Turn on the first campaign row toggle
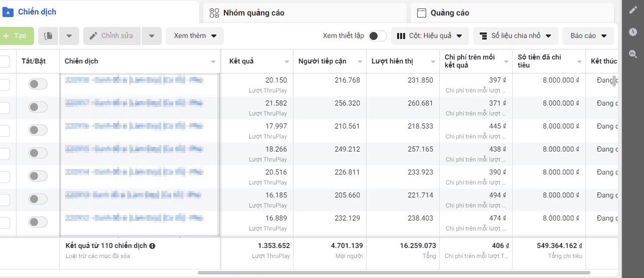 click(38, 84)
